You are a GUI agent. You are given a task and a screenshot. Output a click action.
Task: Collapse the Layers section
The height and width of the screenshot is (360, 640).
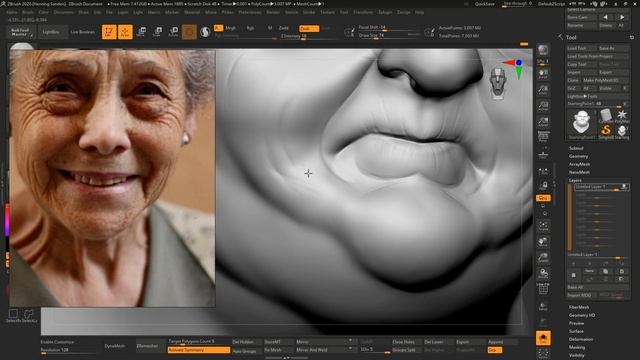[575, 180]
